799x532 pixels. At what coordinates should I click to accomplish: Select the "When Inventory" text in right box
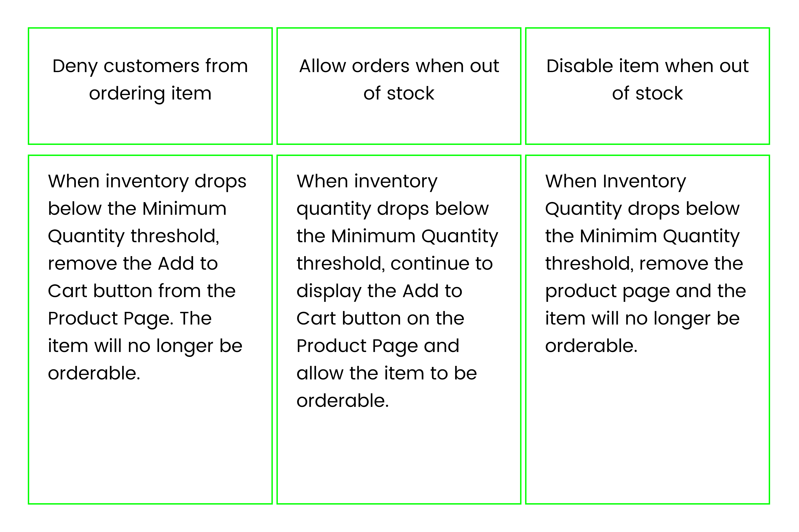(x=615, y=182)
